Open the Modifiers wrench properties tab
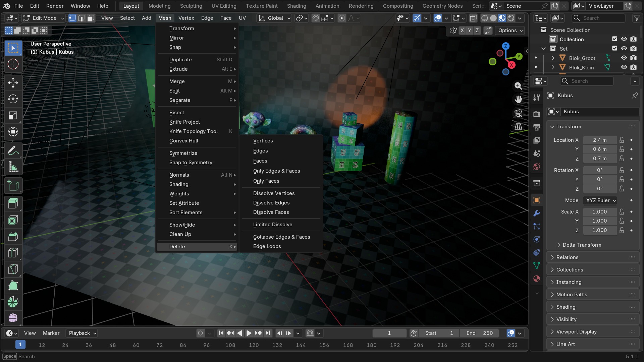This screenshot has width=644, height=362. (537, 213)
